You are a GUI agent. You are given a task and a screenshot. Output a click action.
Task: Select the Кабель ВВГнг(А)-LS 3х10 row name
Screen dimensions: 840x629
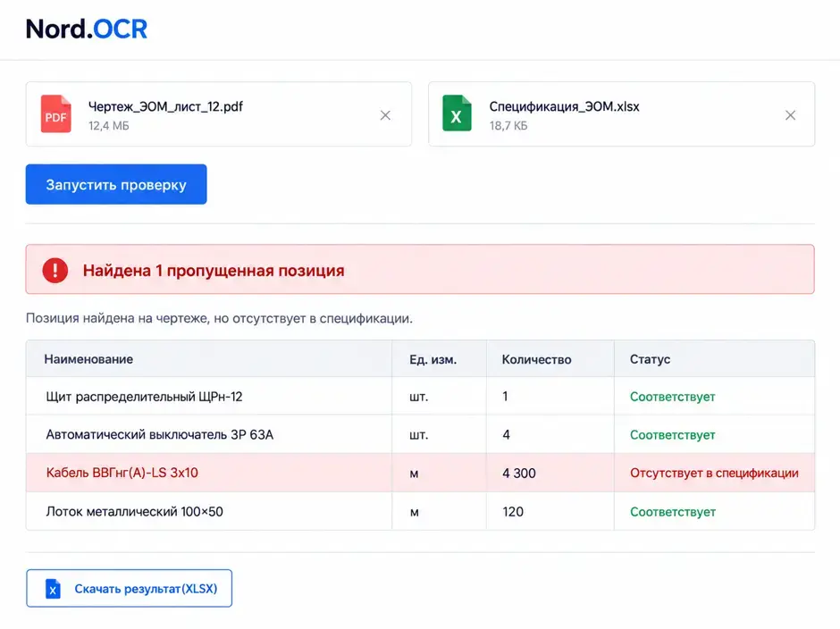click(122, 473)
